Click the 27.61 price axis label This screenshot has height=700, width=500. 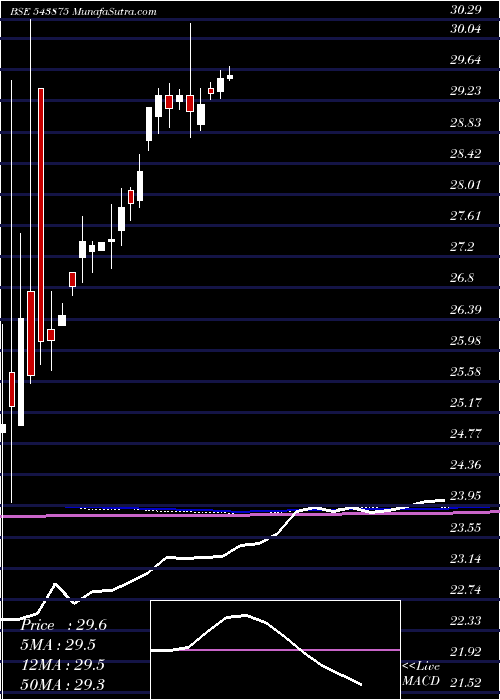click(465, 216)
